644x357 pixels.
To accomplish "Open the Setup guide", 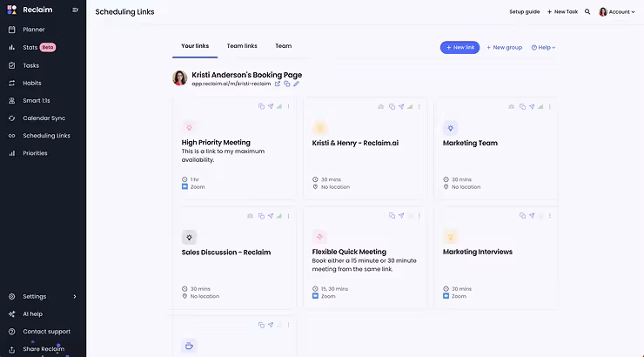I will [525, 12].
